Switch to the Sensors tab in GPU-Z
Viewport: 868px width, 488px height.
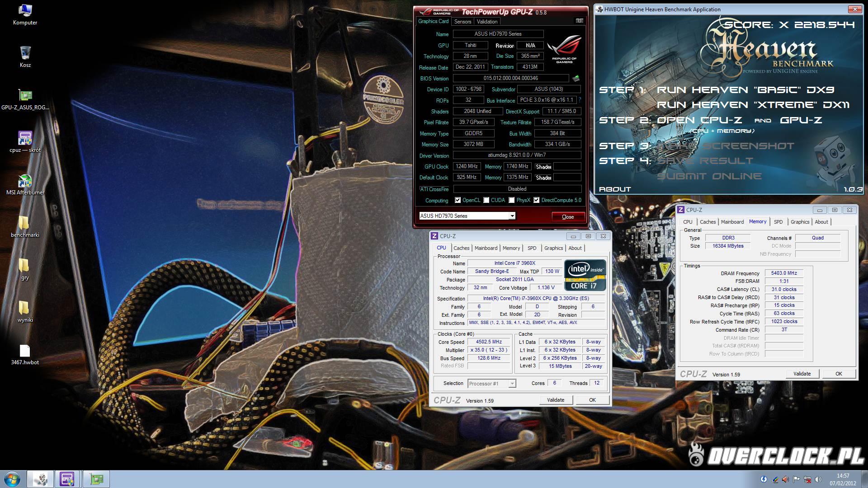click(x=462, y=22)
